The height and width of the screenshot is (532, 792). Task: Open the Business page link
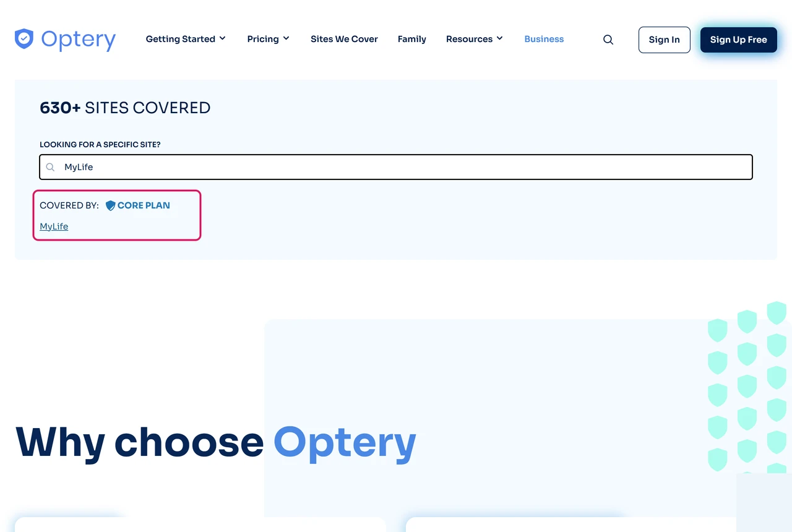(544, 39)
